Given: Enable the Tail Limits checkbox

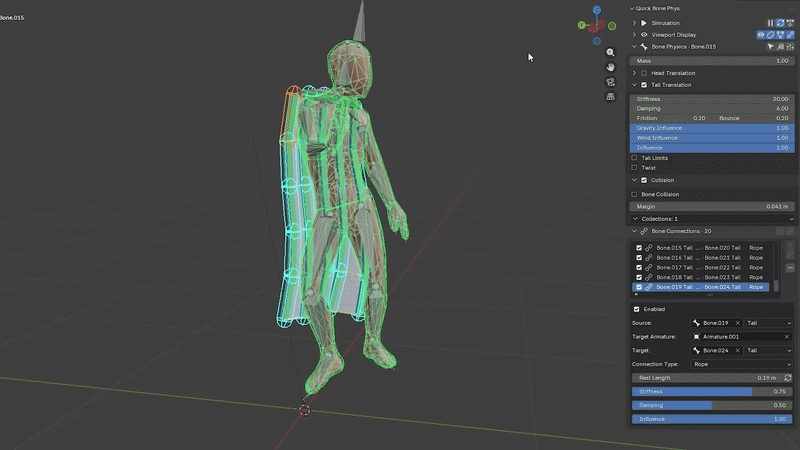Looking at the screenshot, I should (x=634, y=158).
